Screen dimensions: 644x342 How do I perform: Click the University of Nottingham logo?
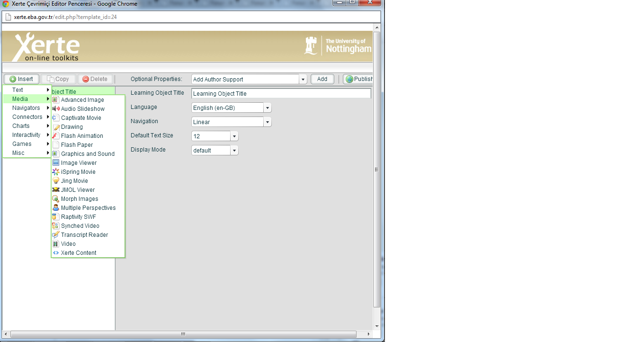pos(338,46)
